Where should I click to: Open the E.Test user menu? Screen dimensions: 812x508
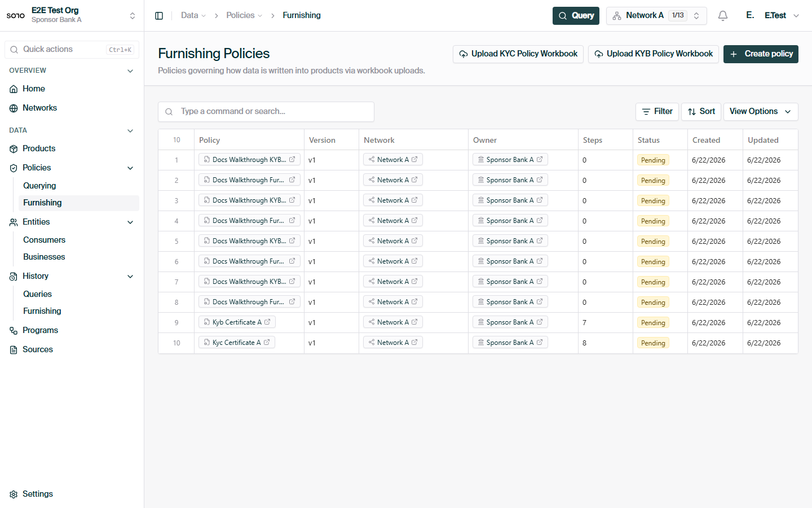pos(773,16)
